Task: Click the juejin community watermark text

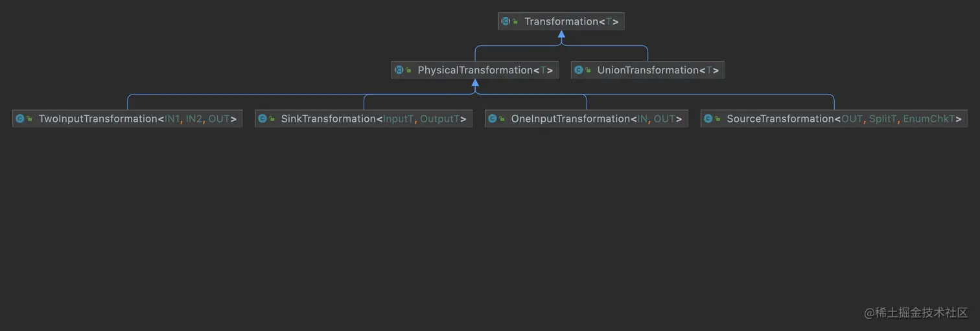Action: coord(916,312)
